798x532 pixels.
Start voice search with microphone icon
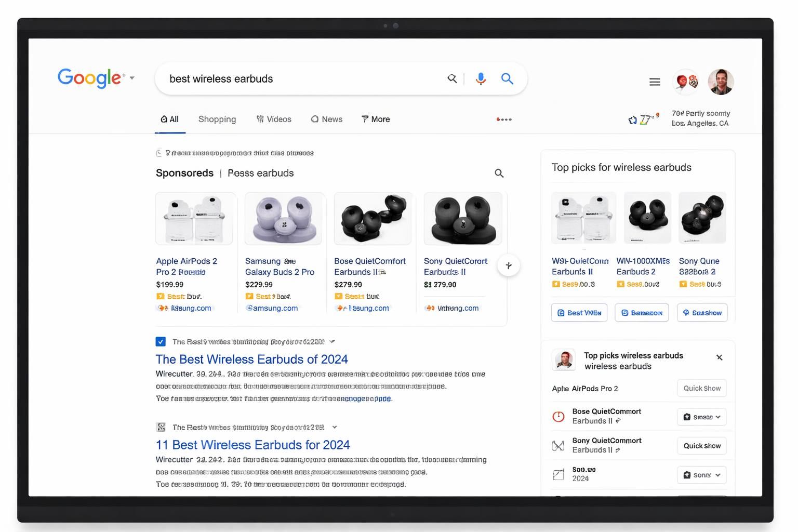click(481, 78)
